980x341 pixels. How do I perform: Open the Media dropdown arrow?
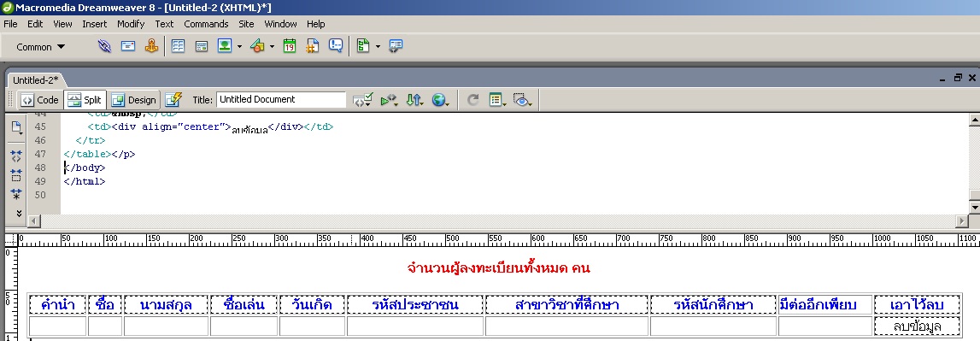click(x=272, y=46)
